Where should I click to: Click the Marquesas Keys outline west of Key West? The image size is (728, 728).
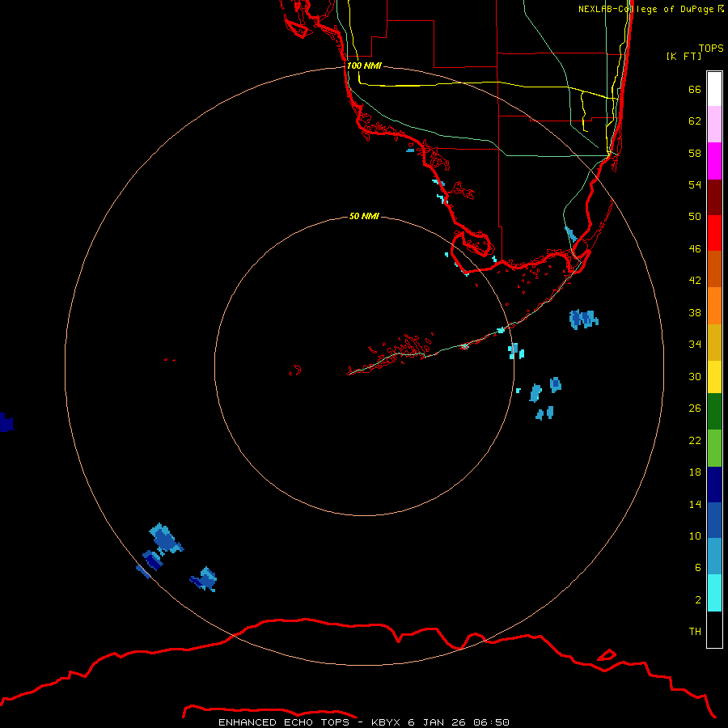tap(295, 370)
